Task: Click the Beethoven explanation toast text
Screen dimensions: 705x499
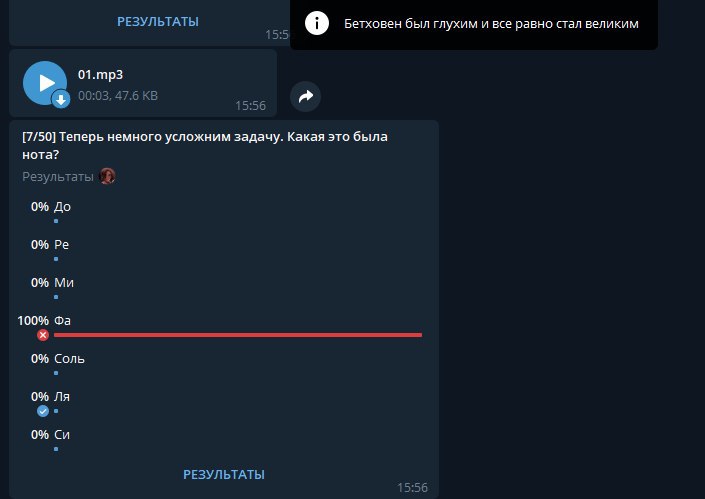Action: (491, 24)
